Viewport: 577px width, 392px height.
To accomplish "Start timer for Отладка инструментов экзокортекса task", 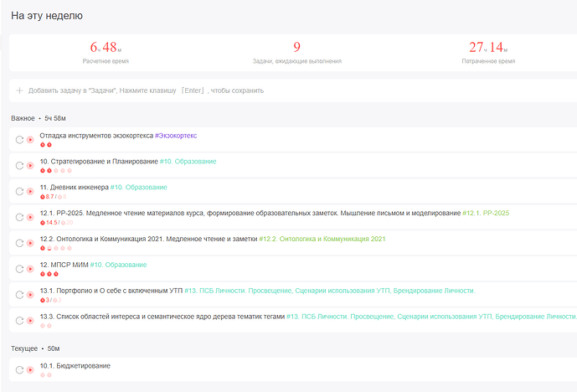I will 31,140.
